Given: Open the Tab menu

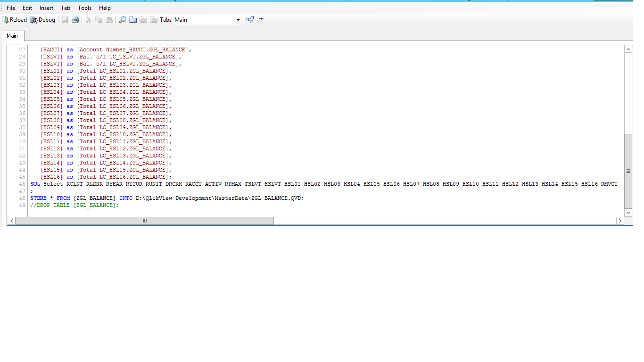Looking at the screenshot, I should click(66, 8).
